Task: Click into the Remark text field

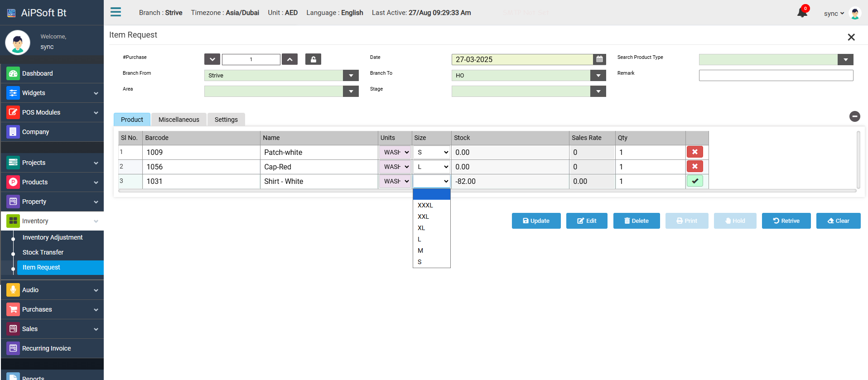Action: click(776, 76)
